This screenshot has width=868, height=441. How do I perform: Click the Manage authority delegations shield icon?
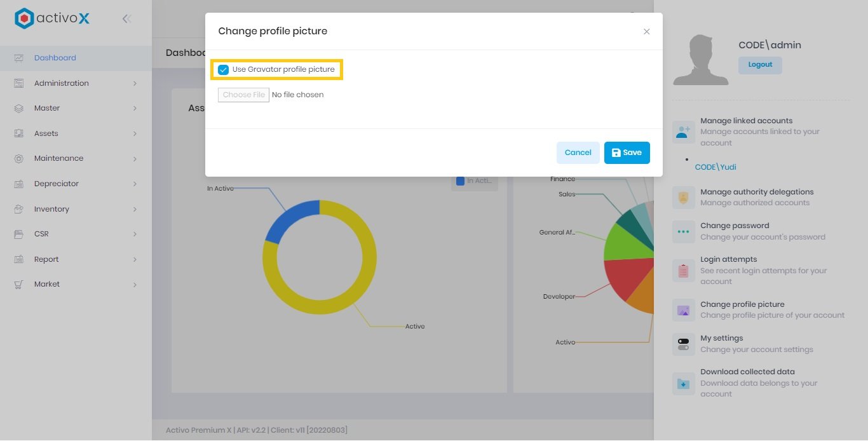pyautogui.click(x=683, y=198)
